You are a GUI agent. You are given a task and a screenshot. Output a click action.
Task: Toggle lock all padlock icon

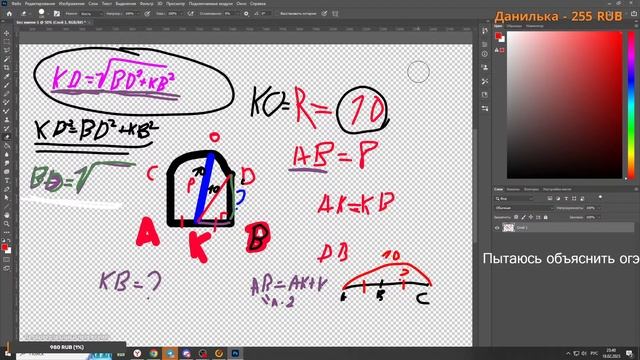click(546, 217)
